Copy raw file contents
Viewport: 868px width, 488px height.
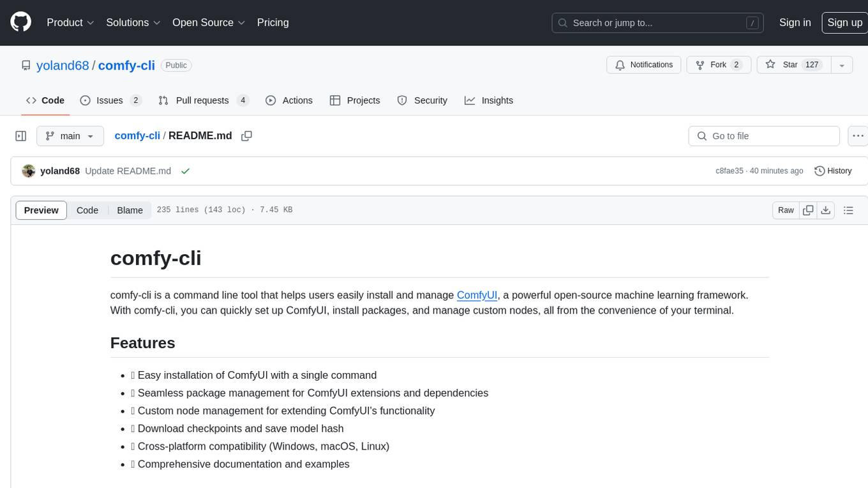pos(808,210)
